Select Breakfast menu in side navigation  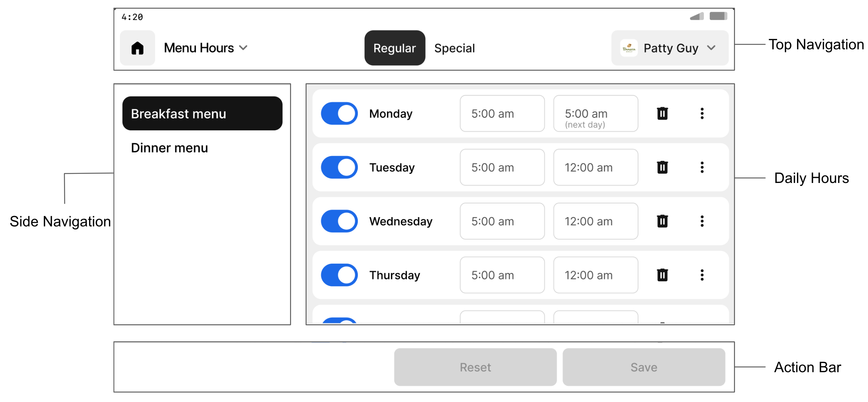tap(202, 113)
